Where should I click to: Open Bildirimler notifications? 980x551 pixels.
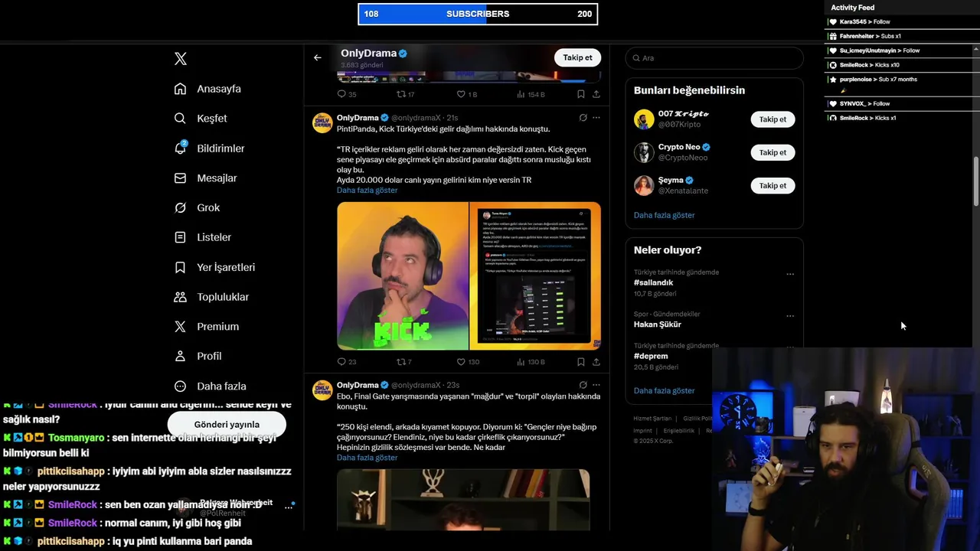[210, 148]
